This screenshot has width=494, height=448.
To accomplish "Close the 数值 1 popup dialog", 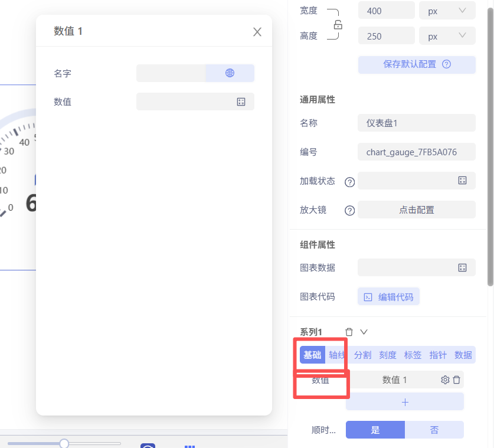I will pyautogui.click(x=257, y=32).
